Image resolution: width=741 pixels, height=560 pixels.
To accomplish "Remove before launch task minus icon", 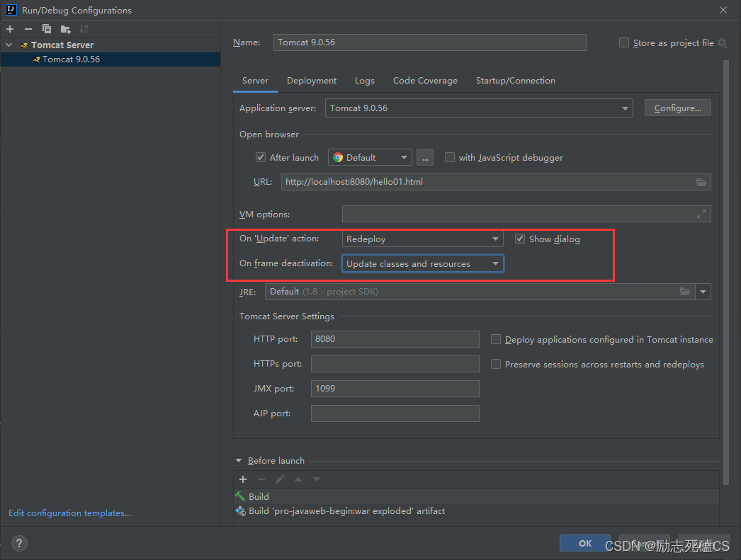I will click(261, 479).
